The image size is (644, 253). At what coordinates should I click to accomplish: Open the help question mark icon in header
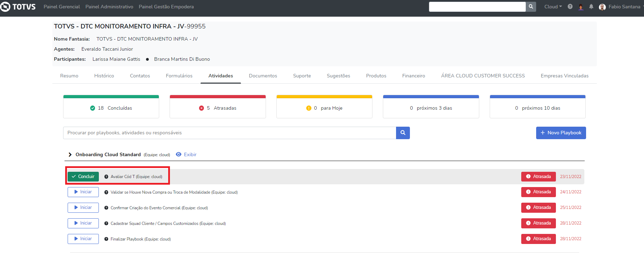570,7
